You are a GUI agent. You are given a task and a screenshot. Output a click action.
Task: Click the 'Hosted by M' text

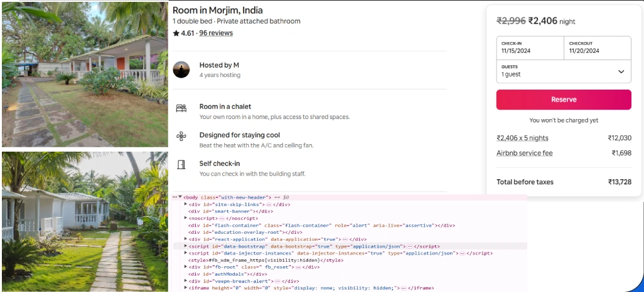(219, 65)
